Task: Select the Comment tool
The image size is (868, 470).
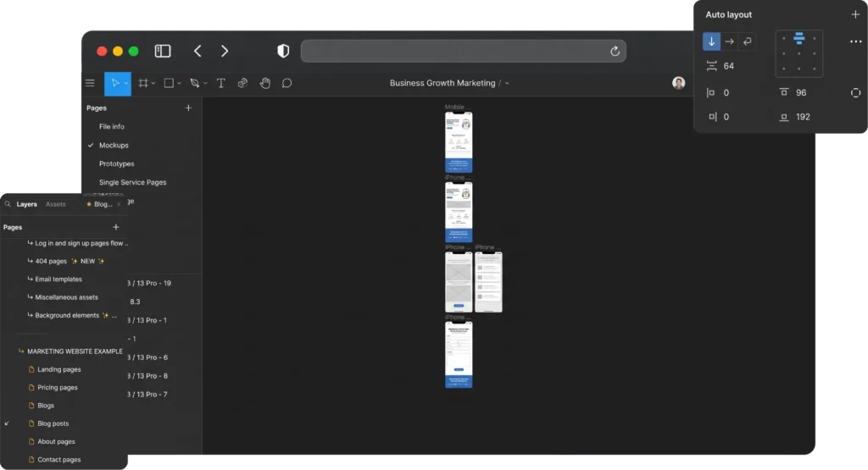Action: (287, 83)
